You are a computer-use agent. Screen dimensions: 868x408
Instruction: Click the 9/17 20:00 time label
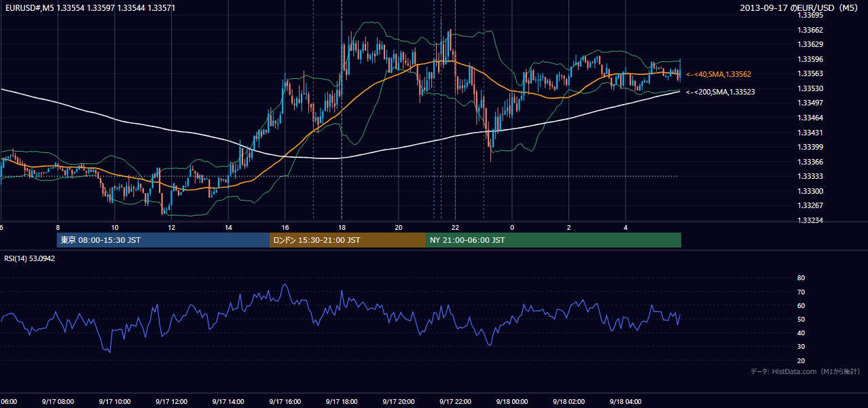[398, 402]
